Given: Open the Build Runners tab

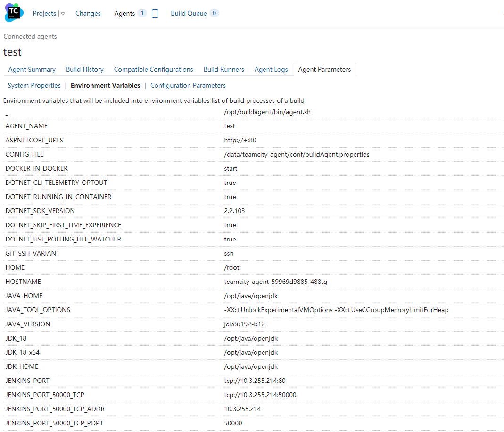Looking at the screenshot, I should click(224, 69).
